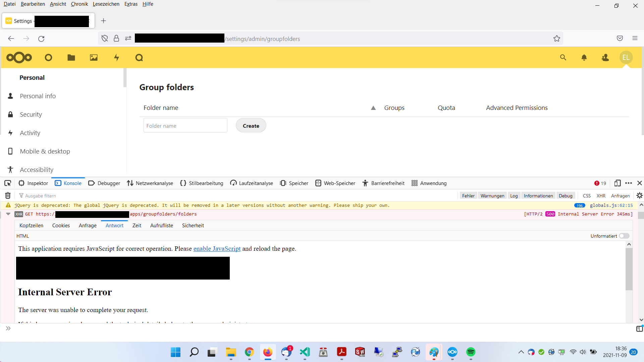
Task: Toggle the XHR request filter
Action: (601, 195)
